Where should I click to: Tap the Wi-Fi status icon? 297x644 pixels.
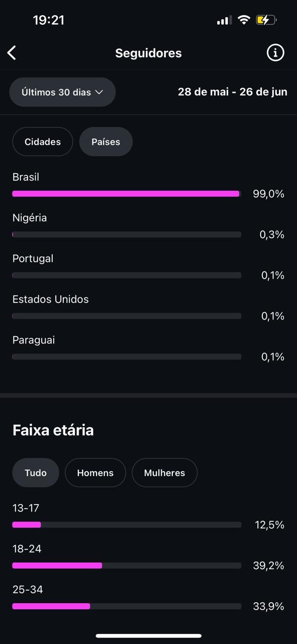(244, 20)
